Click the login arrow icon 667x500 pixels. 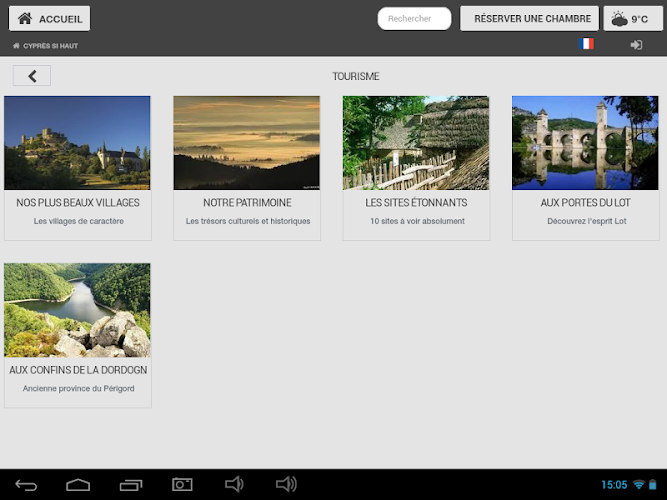[x=636, y=45]
